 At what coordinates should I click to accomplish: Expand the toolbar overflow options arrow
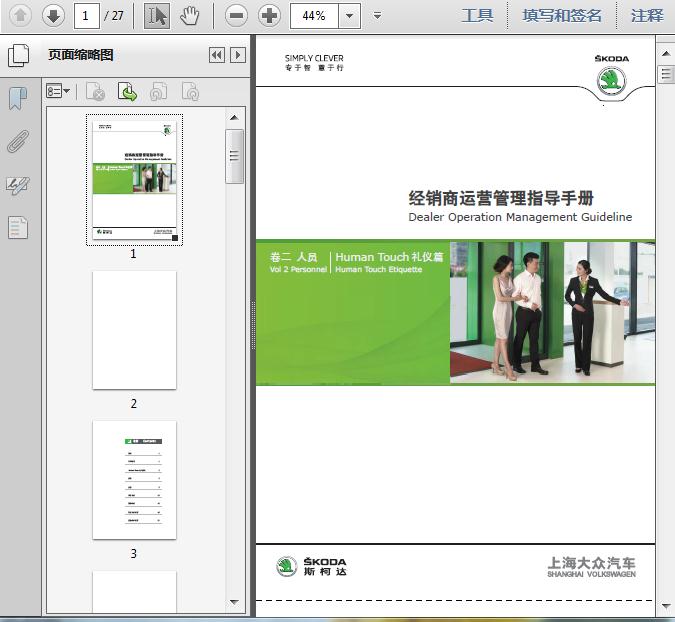point(378,16)
